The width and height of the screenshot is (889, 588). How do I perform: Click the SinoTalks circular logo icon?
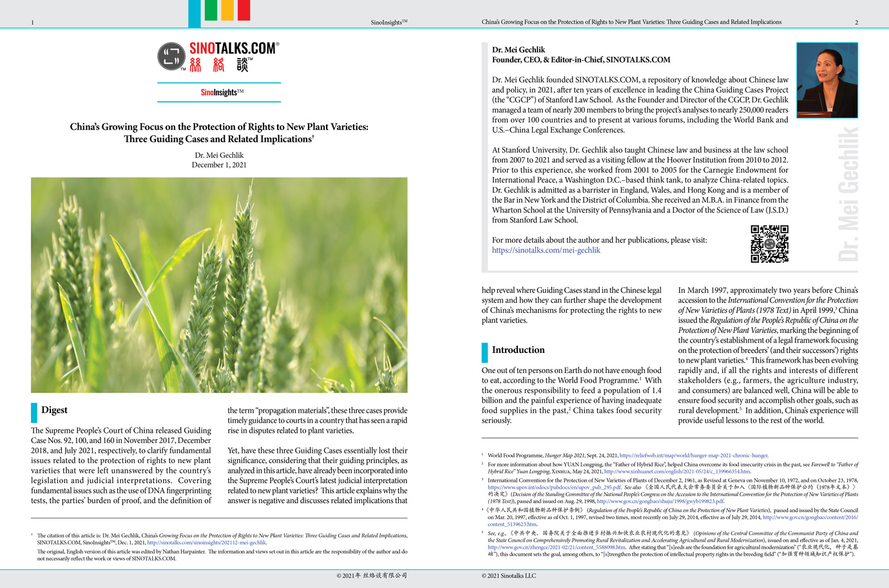[x=171, y=57]
